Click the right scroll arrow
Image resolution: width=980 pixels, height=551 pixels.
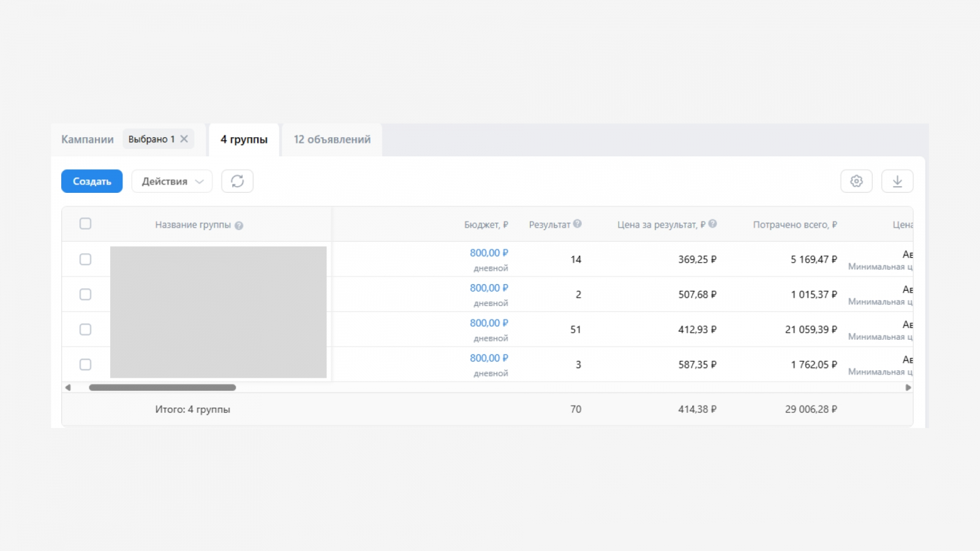[x=908, y=388]
